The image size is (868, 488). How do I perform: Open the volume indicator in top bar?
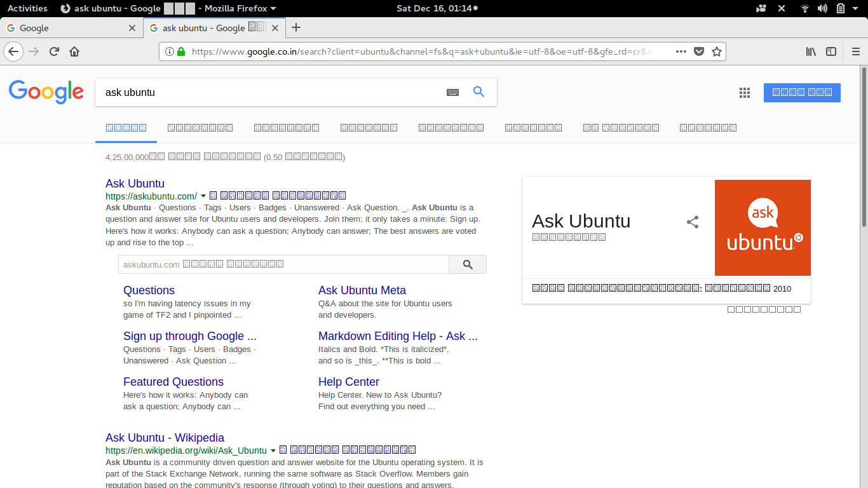(822, 8)
